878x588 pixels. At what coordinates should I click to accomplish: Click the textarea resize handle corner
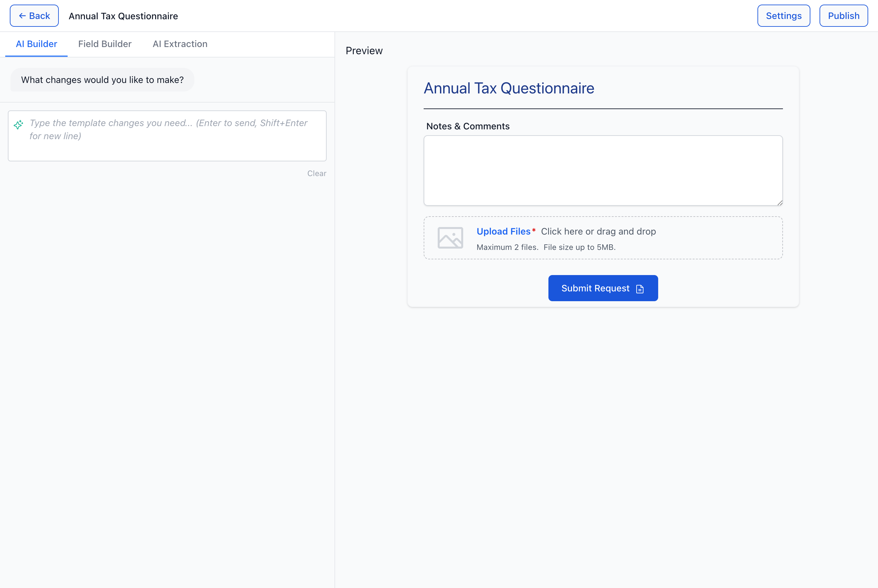780,203
